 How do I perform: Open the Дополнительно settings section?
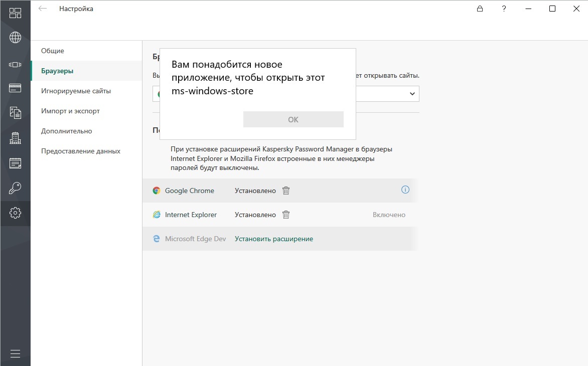[x=87, y=131]
